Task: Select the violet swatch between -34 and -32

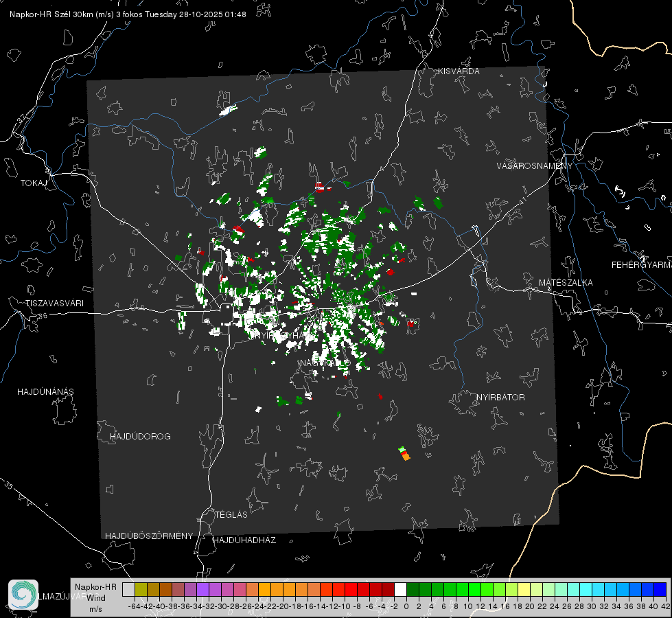Action: pos(202,590)
